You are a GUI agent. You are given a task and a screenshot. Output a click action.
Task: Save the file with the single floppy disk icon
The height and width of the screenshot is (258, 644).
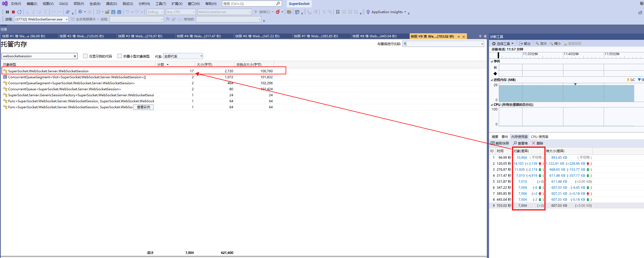(x=113, y=12)
